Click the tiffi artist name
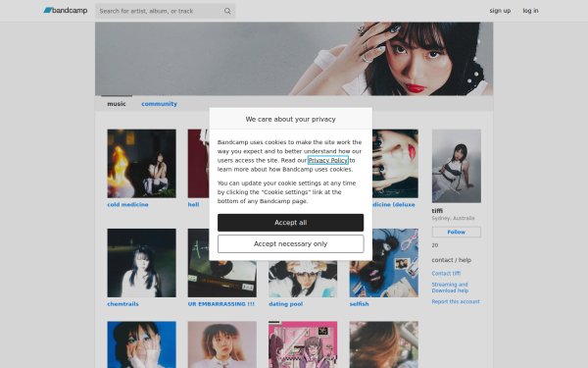588x368 pixels. click(437, 211)
